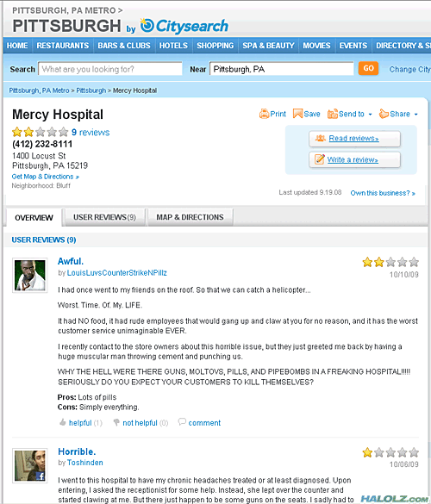431x504 pixels.
Task: Click the Save bookmark icon
Action: coord(297,114)
